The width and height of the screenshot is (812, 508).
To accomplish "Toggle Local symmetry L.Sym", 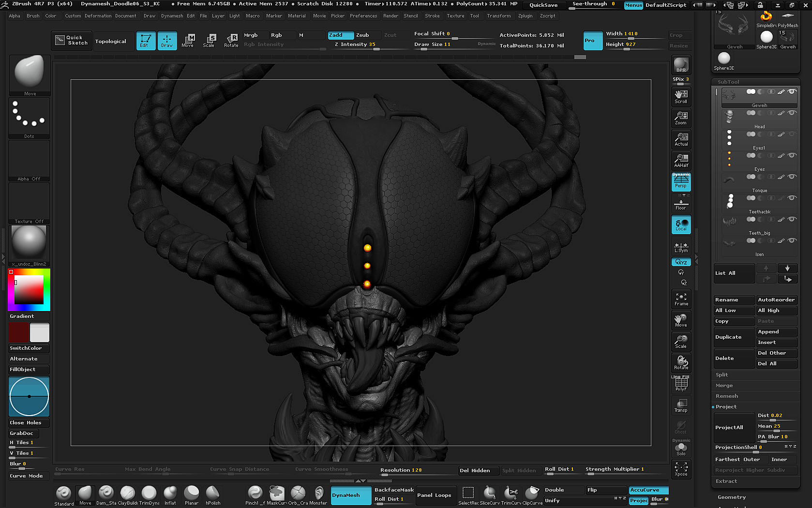I will pos(681,247).
